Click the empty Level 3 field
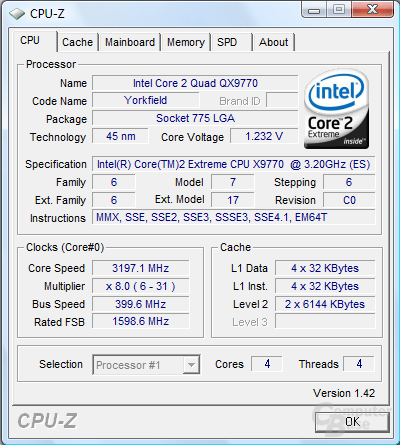The width and height of the screenshot is (400, 445). 325,321
